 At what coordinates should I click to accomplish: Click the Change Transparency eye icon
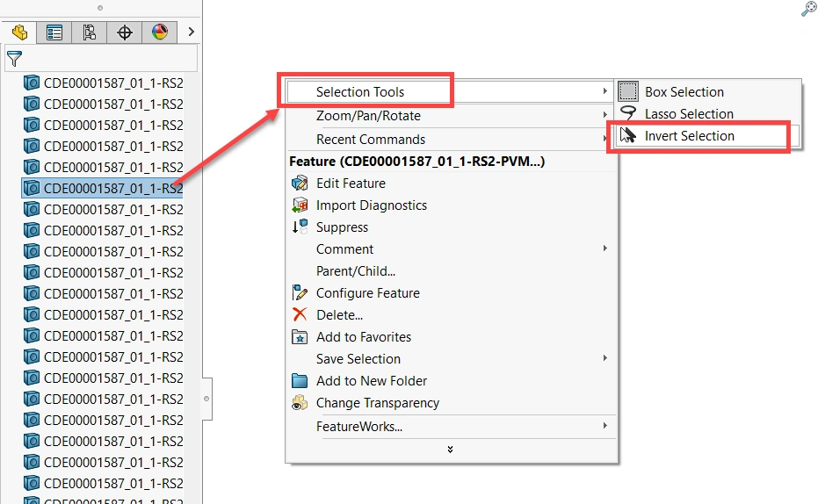(x=300, y=403)
